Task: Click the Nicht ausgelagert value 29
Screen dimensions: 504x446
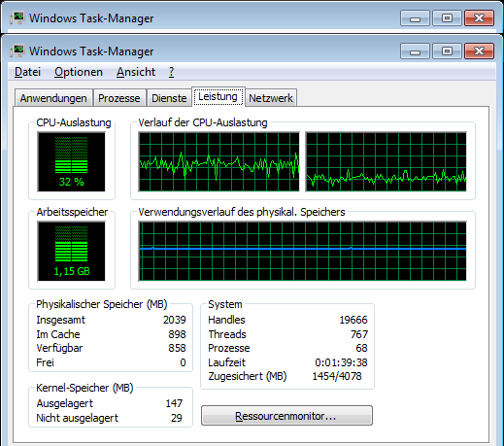Action: [177, 418]
